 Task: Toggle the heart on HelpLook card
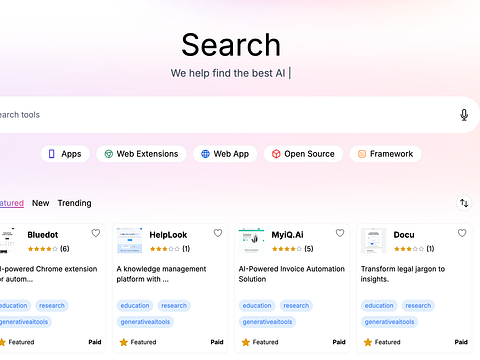click(x=218, y=233)
